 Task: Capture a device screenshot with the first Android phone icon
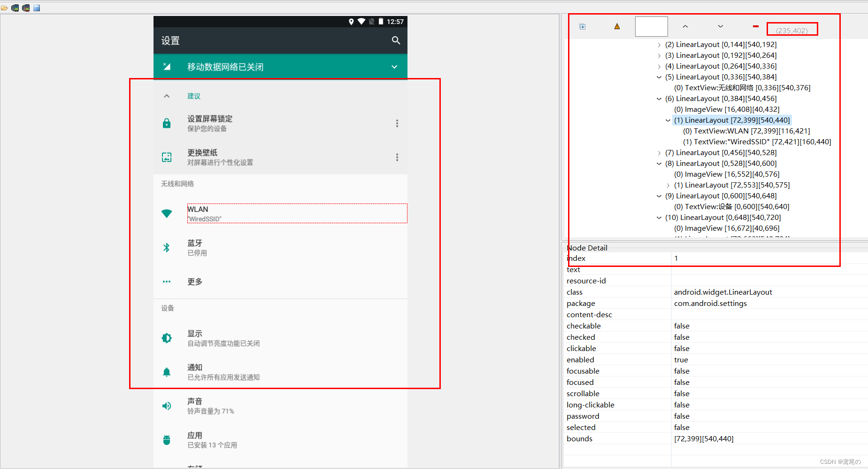pyautogui.click(x=15, y=8)
